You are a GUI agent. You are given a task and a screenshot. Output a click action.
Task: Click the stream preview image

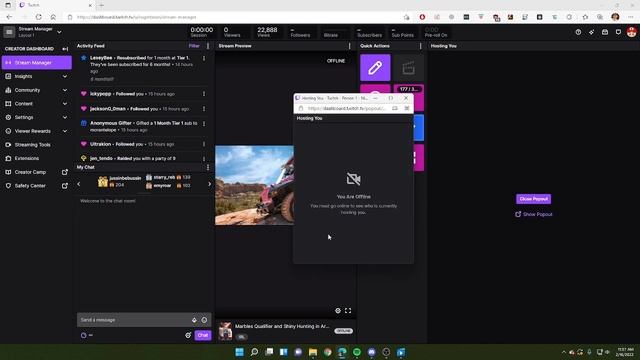pyautogui.click(x=254, y=185)
